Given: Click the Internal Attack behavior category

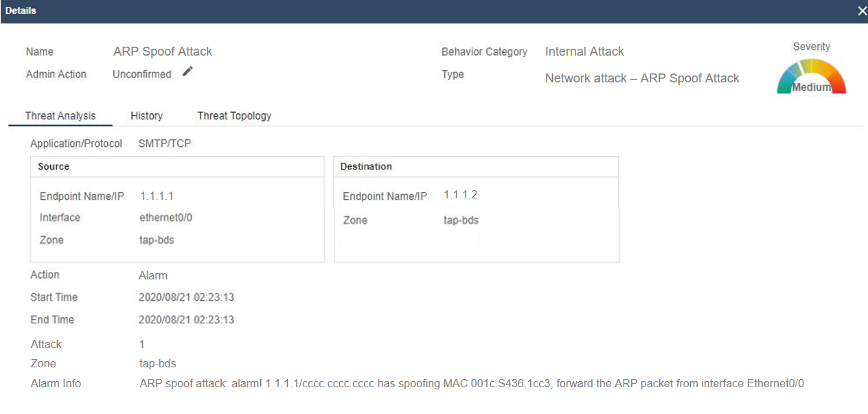Looking at the screenshot, I should click(x=584, y=51).
